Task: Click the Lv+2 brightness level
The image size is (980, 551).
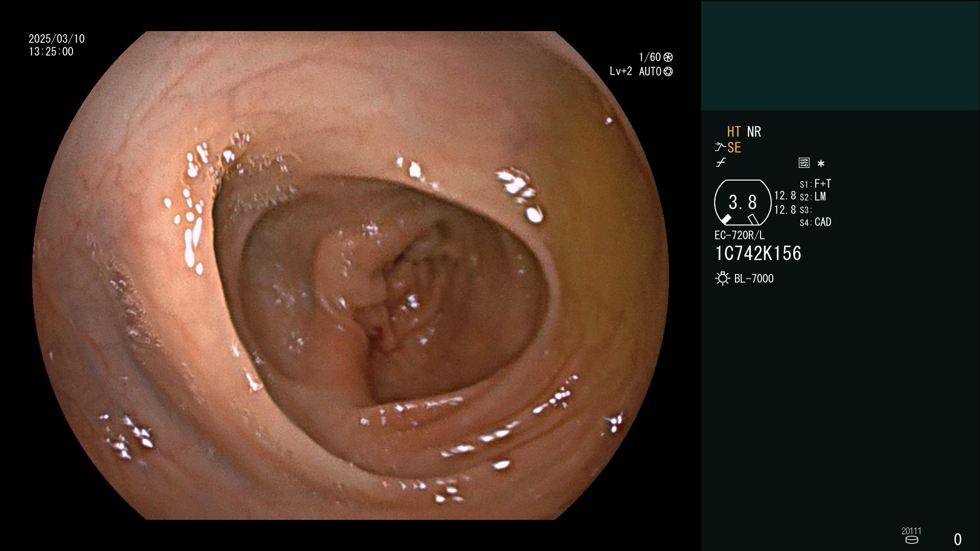Action: coord(621,71)
